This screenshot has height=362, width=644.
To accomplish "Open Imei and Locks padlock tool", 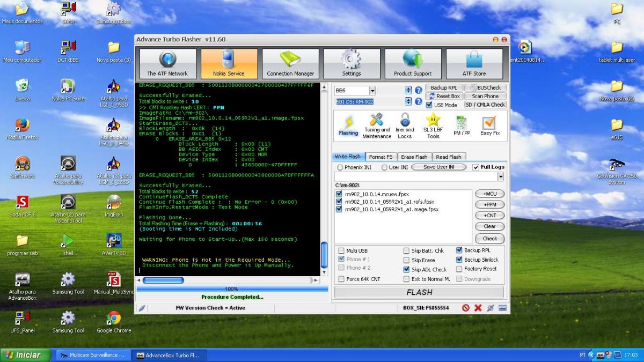I will point(405,126).
